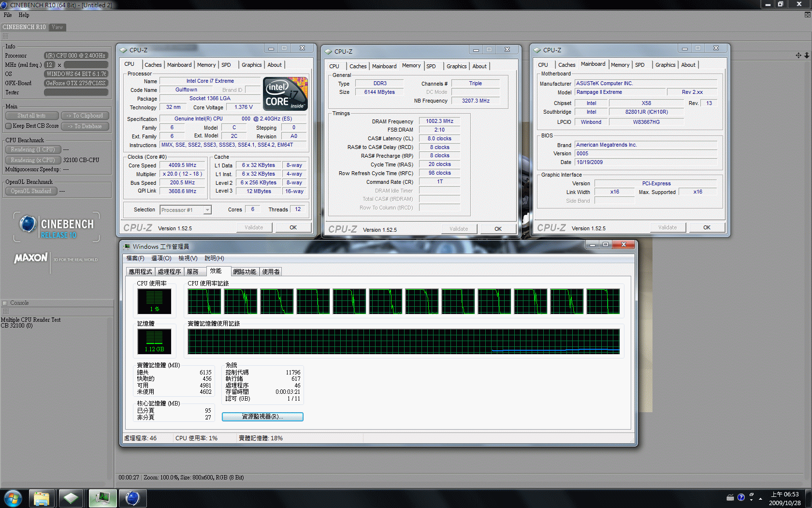Click the move-arrows icon in the Cinebench viewport
The image size is (812, 508).
[x=798, y=55]
